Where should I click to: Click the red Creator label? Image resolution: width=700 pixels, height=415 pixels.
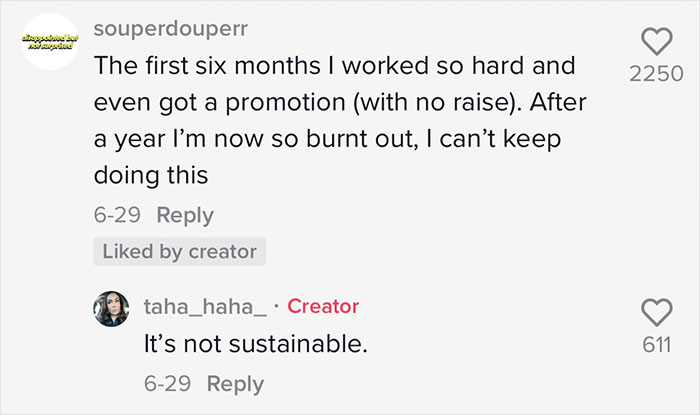click(x=323, y=306)
